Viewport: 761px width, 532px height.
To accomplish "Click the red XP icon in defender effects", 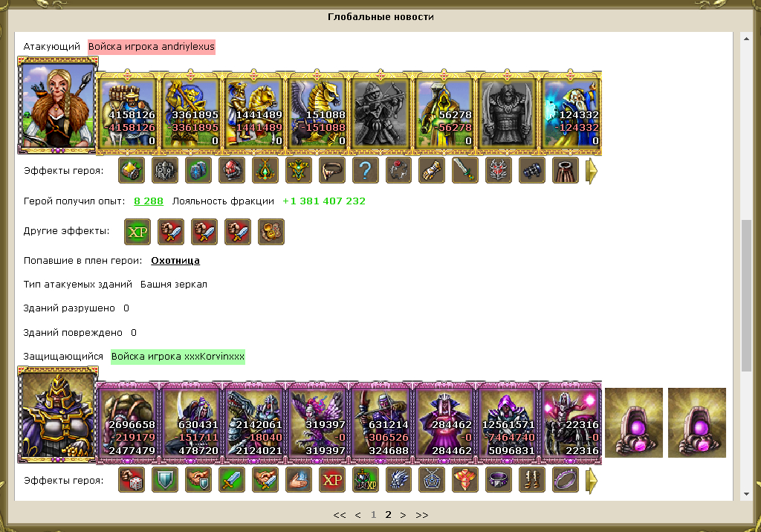I will pos(332,480).
